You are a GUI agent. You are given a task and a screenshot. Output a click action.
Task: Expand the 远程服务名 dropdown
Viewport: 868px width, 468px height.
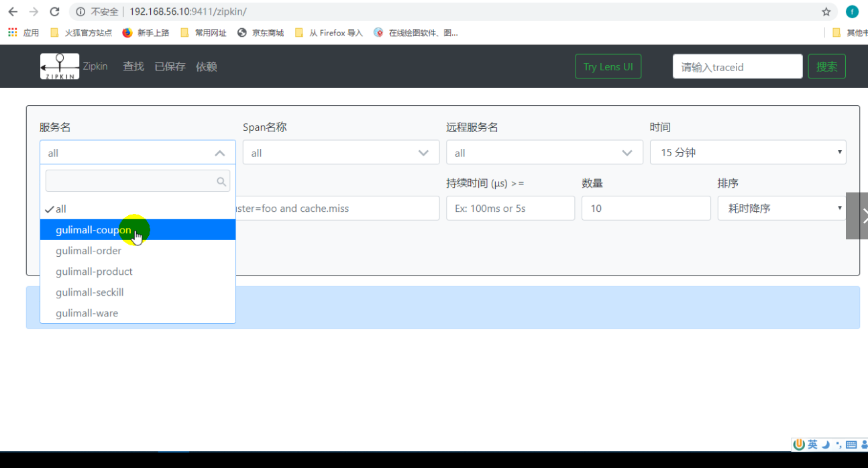544,152
